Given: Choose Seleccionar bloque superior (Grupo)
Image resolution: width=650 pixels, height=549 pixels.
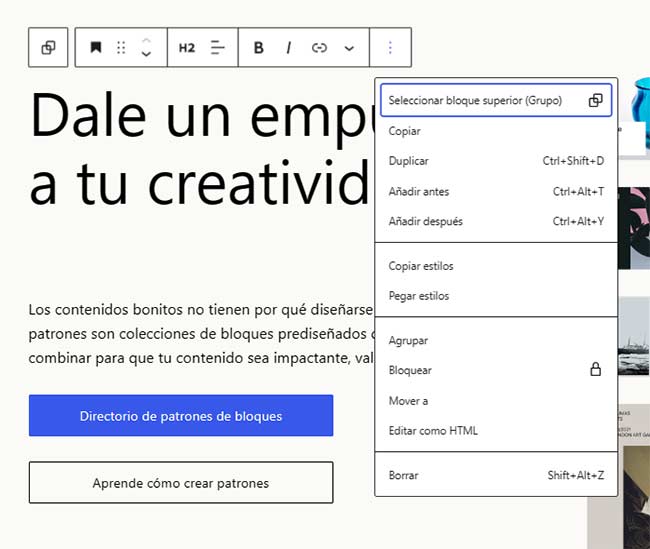Looking at the screenshot, I should pyautogui.click(x=496, y=100).
